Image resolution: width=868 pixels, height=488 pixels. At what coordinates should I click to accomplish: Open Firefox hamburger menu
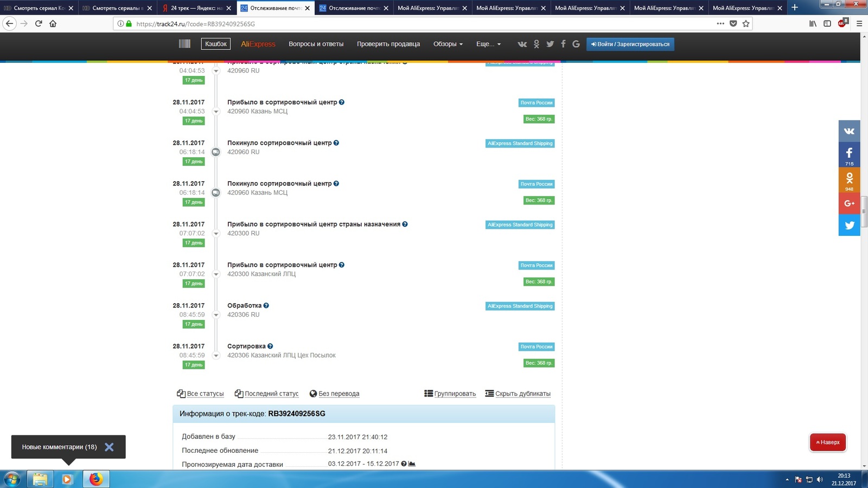(x=859, y=23)
